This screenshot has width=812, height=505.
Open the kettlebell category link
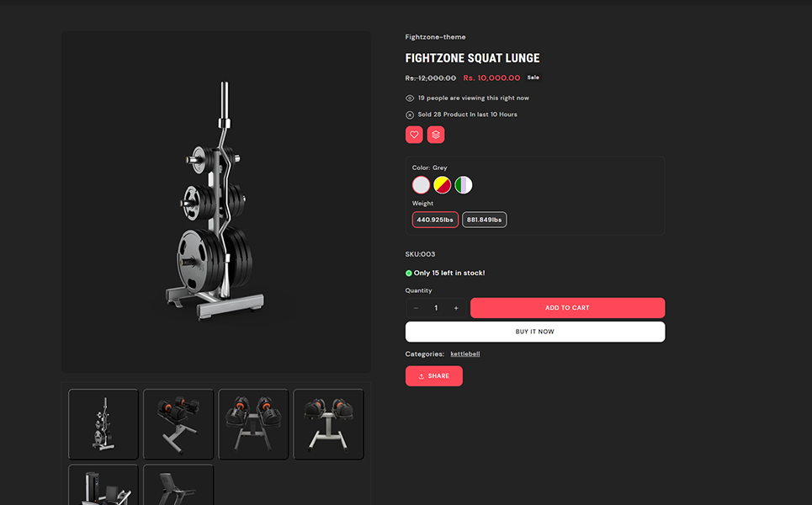point(465,353)
